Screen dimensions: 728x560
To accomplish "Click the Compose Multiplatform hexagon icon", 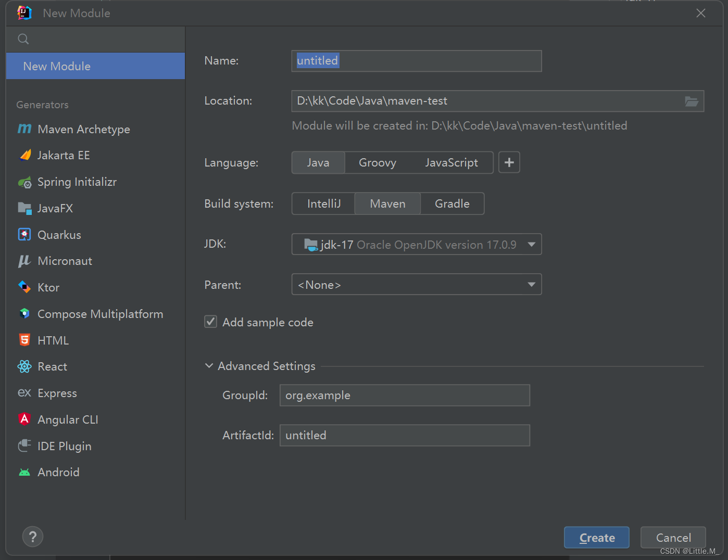I will click(x=24, y=314).
